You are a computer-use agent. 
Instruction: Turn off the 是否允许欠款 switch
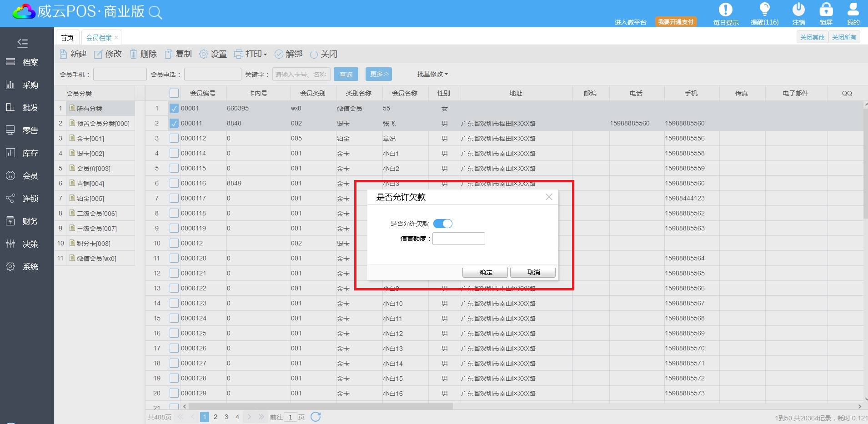(442, 224)
